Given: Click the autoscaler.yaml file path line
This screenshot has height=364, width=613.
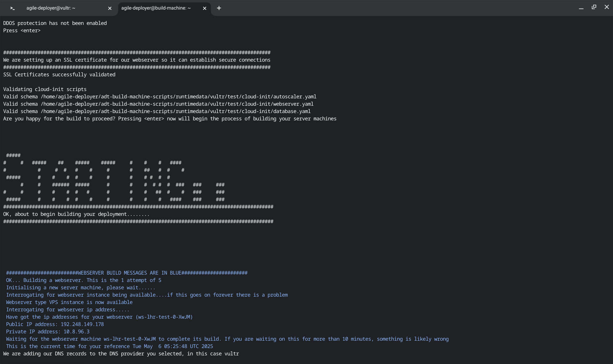Looking at the screenshot, I should tap(178, 97).
